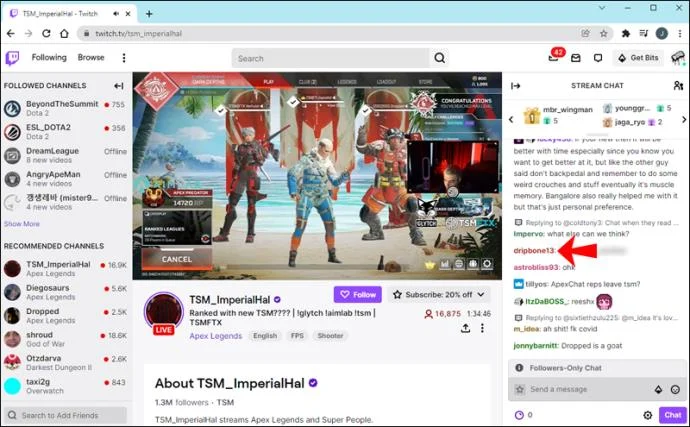Open the browser extensions puzzle icon
690x427 pixels.
[625, 33]
